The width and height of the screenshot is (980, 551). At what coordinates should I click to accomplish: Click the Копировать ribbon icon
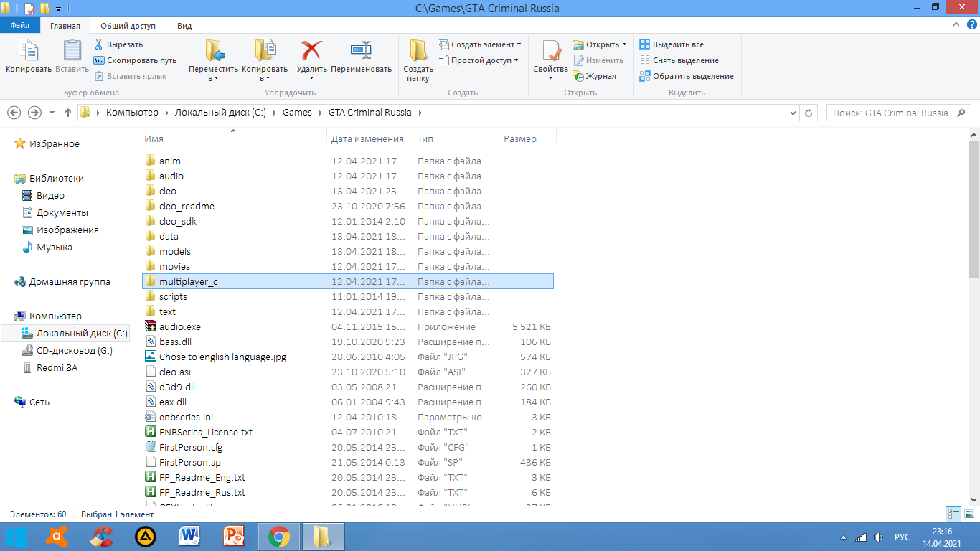click(x=29, y=52)
